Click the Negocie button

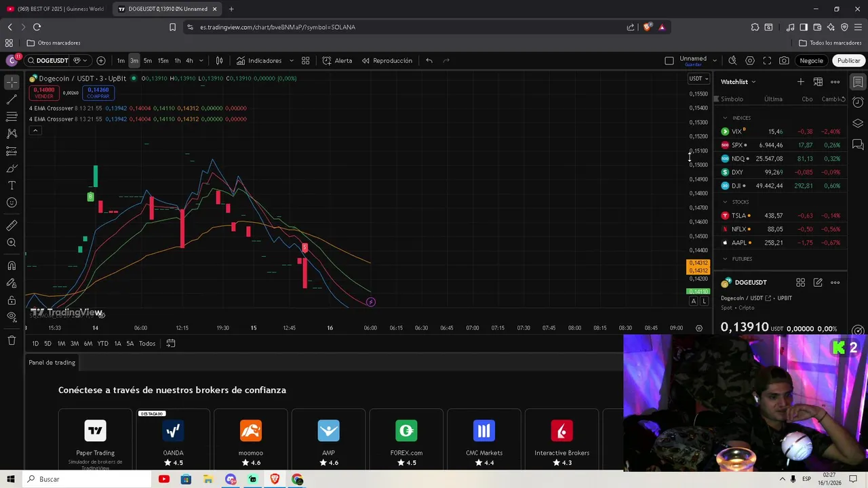pos(811,60)
